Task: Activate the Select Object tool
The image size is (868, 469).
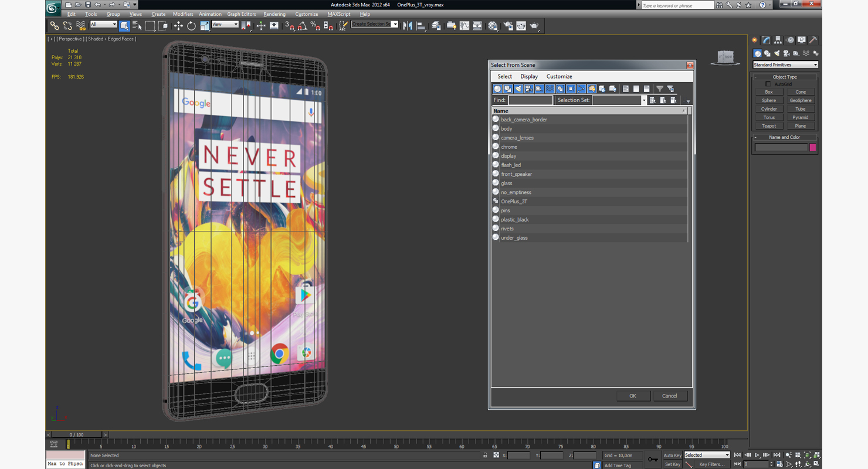Action: (124, 26)
